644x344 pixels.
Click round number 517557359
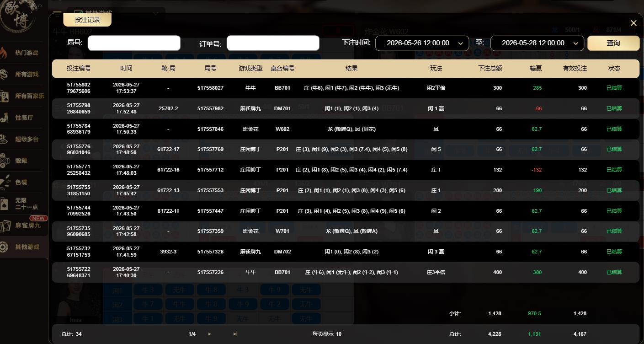210,231
